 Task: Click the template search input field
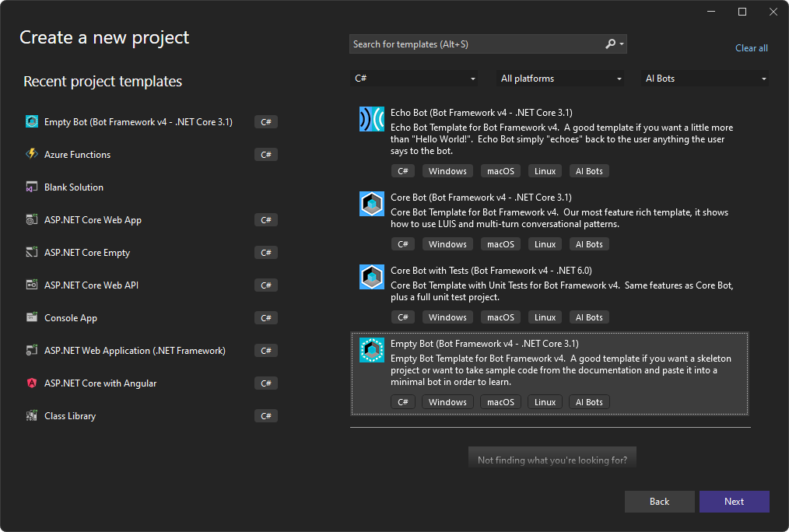[475, 44]
